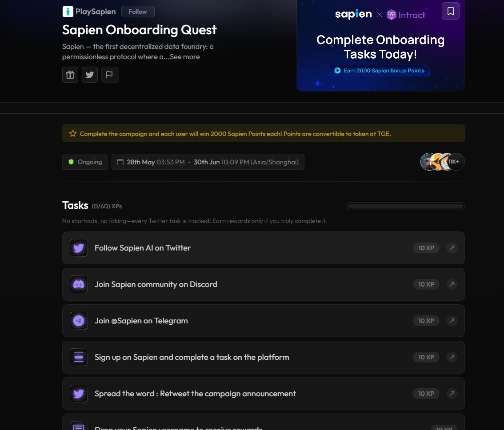Expand description with See more
Screen dimensions: 504x430
pyautogui.click(x=185, y=57)
